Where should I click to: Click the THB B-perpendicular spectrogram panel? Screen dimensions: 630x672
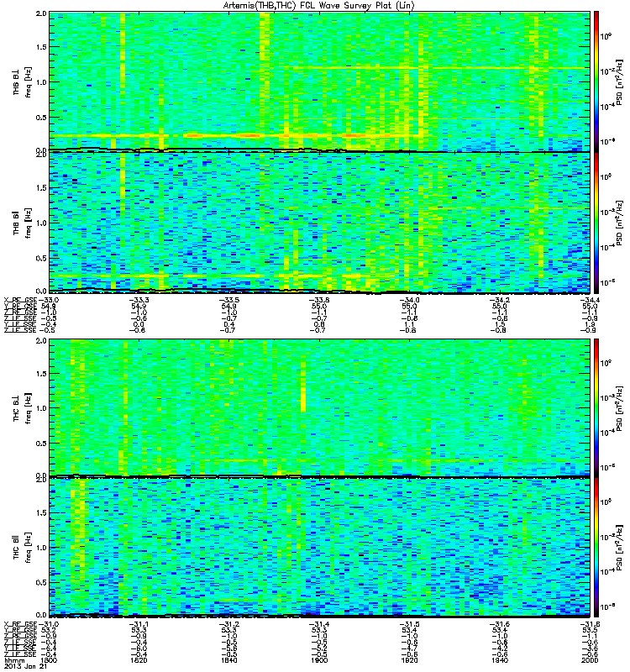coord(319,81)
